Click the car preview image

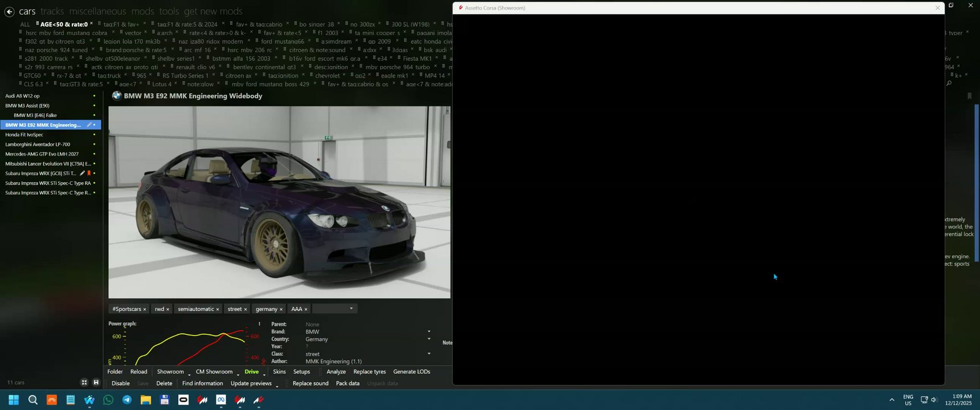[x=279, y=202]
